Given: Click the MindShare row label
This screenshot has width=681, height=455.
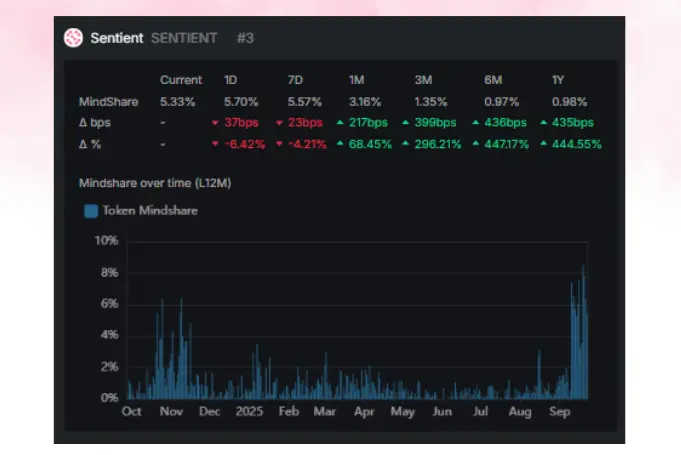Looking at the screenshot, I should (x=109, y=102).
